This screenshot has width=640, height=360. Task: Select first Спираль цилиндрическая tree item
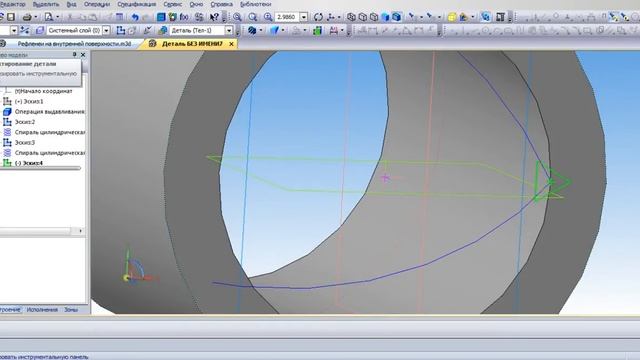tap(50, 132)
